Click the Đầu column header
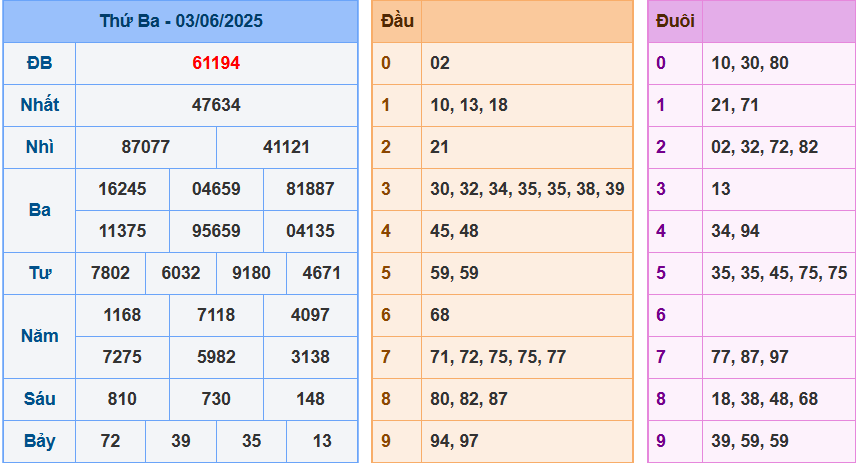Viewport: 856px width, 463px height. pos(397,21)
